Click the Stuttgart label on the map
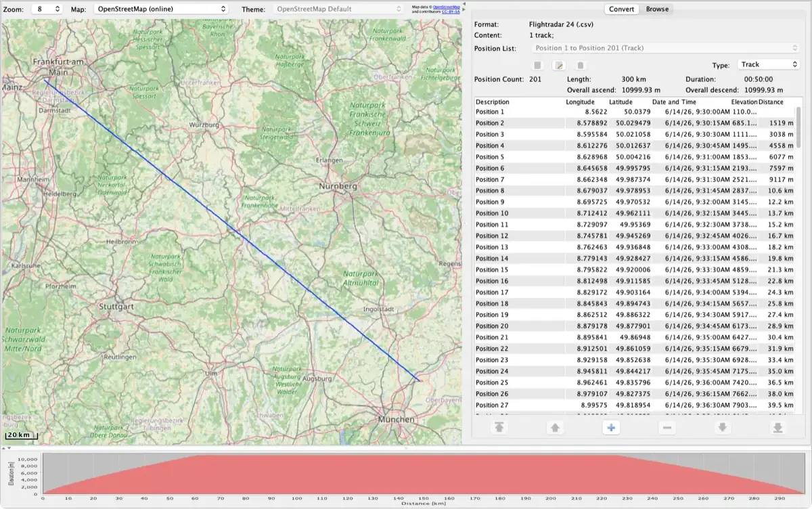 click(115, 307)
